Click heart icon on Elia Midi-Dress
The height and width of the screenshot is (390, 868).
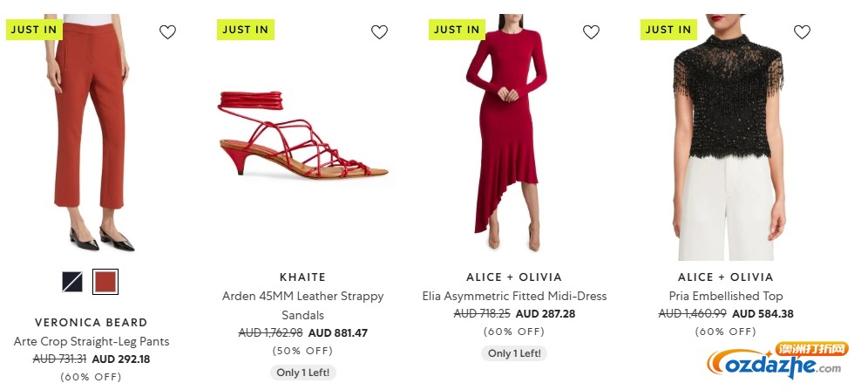tap(591, 32)
